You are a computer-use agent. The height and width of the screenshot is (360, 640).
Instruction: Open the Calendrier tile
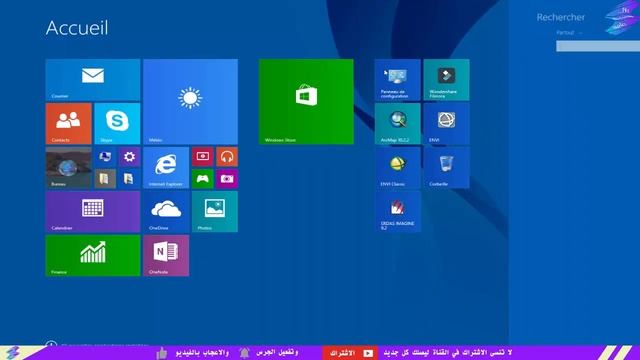[93, 212]
